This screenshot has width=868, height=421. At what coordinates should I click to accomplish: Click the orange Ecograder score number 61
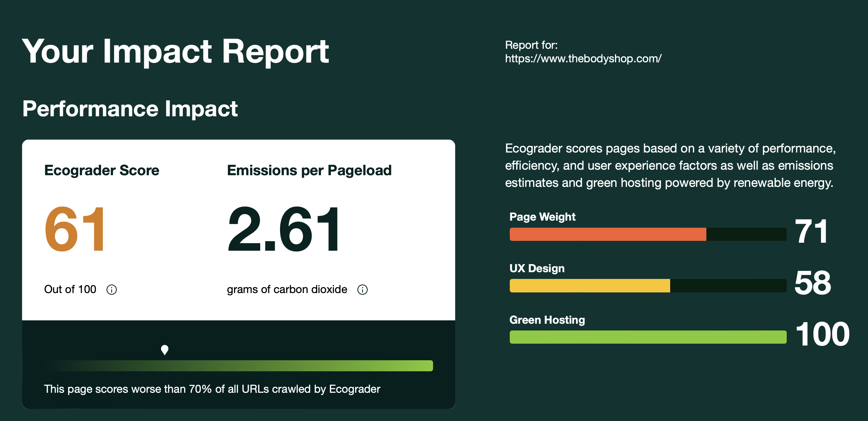pos(75,229)
